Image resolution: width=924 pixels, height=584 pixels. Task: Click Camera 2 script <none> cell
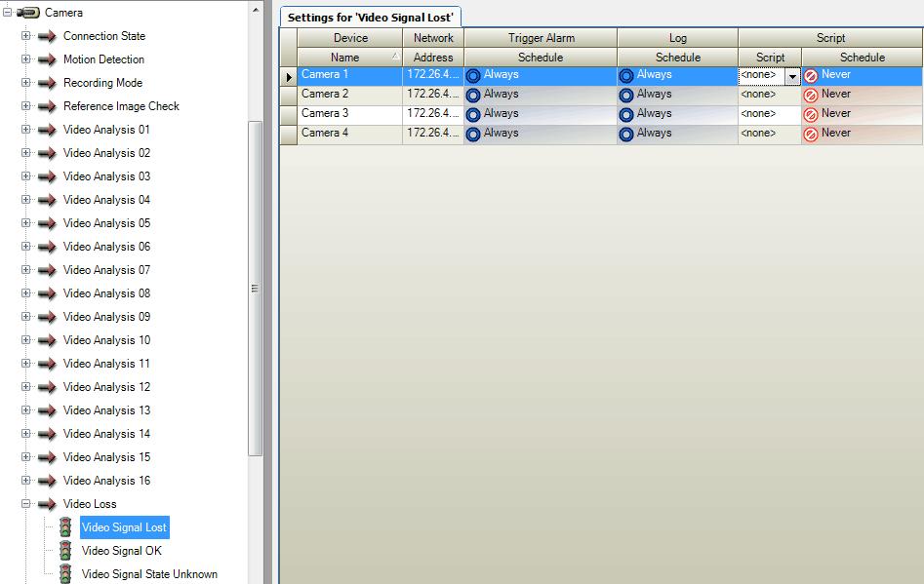770,96
